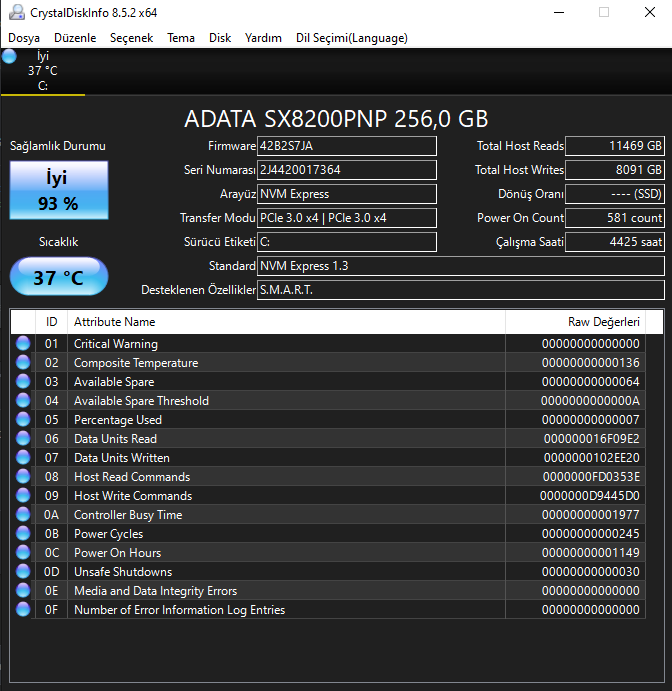672x691 pixels.
Task: Click the ADATA SX8200PNP 256,0 GB title
Action: pyautogui.click(x=336, y=119)
